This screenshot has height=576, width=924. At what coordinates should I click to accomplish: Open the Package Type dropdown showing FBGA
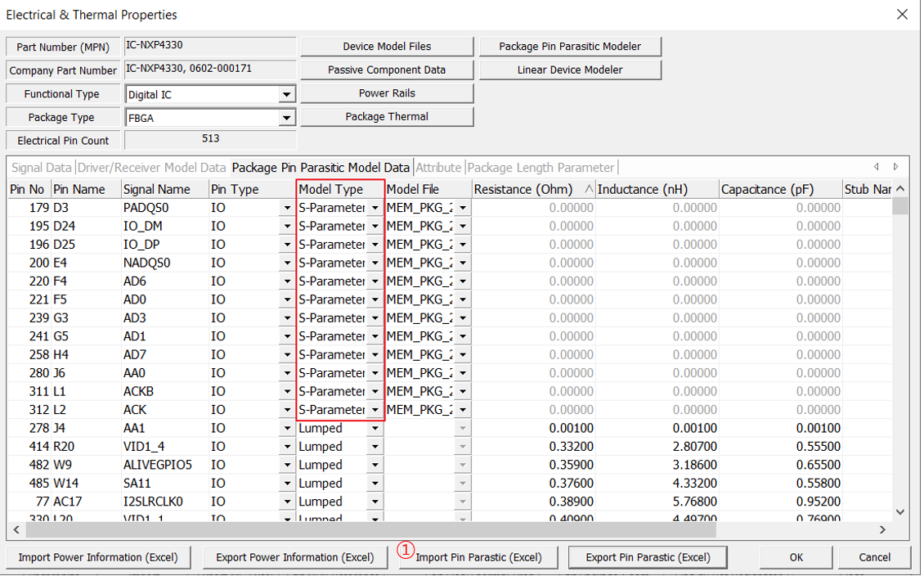point(287,117)
